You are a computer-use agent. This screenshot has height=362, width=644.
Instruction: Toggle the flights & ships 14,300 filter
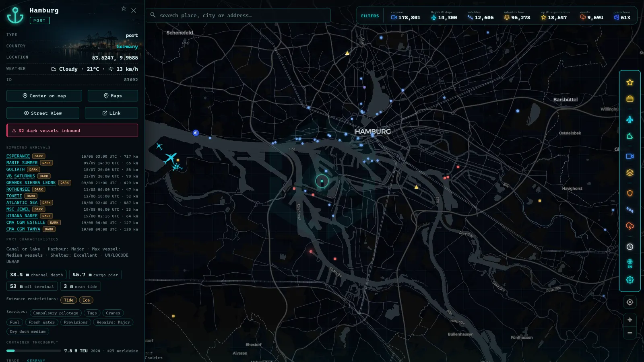(x=444, y=16)
